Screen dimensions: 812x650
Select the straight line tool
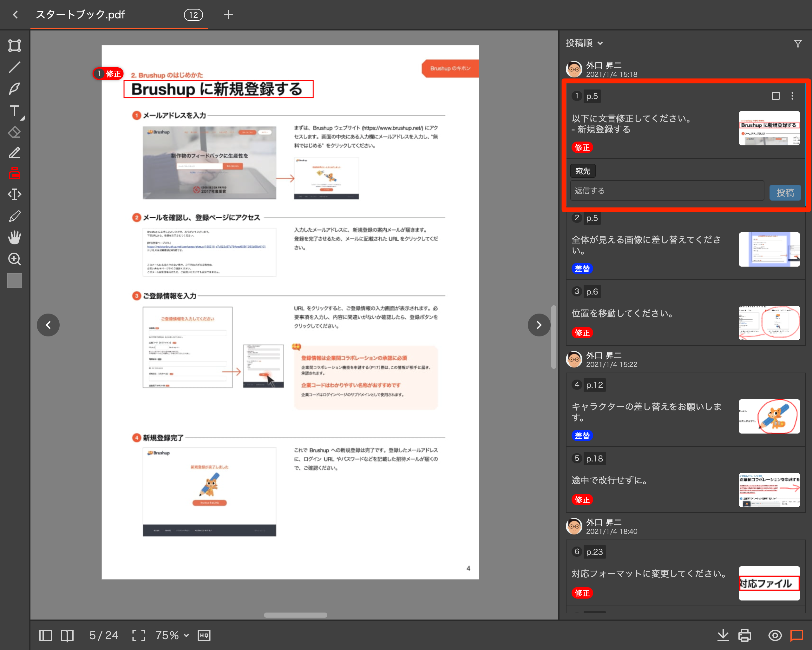pos(14,68)
